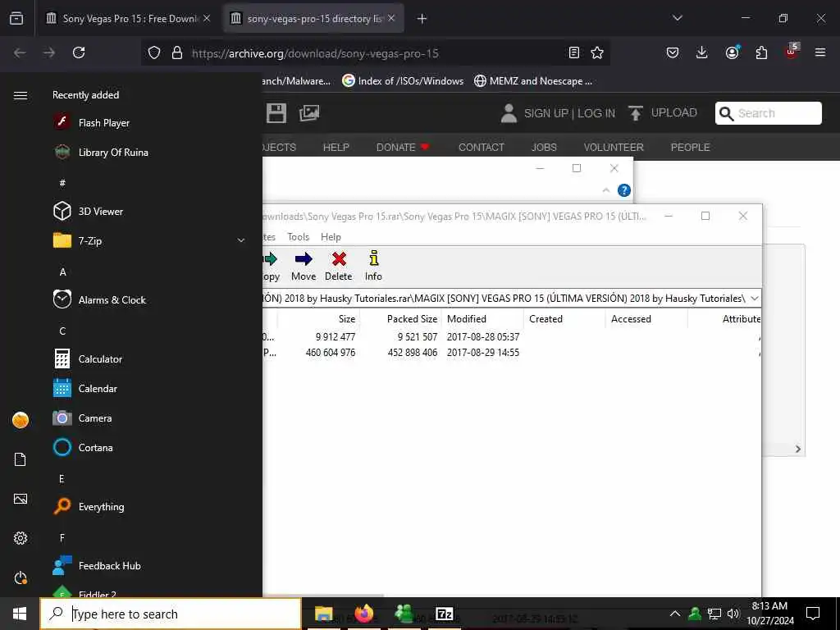
Task: Sort by Created column header
Action: point(564,319)
